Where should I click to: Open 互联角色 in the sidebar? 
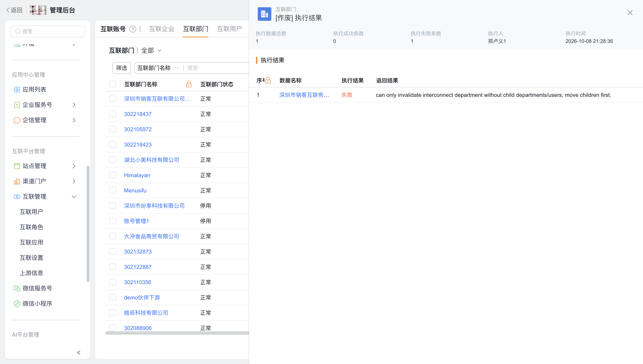coord(31,227)
